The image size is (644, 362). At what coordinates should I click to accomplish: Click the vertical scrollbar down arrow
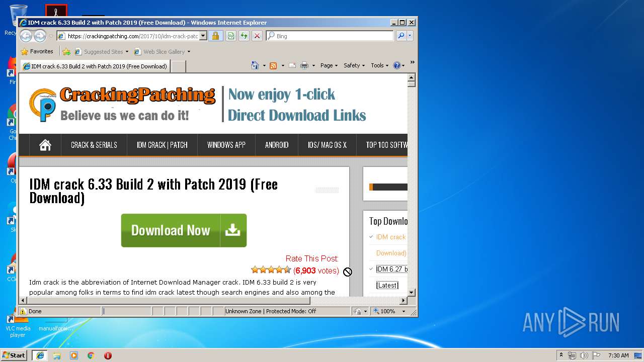[411, 292]
